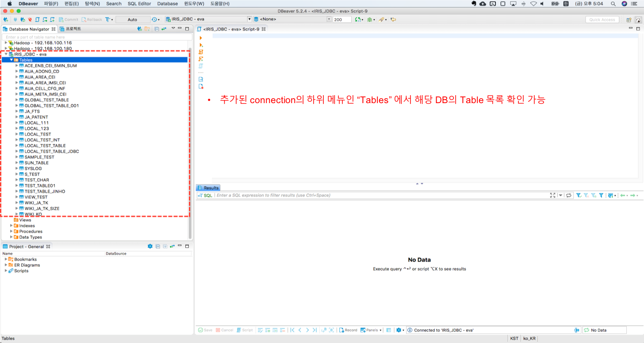644x343 pixels.
Task: Select the SYSLOG table
Action: [33, 168]
